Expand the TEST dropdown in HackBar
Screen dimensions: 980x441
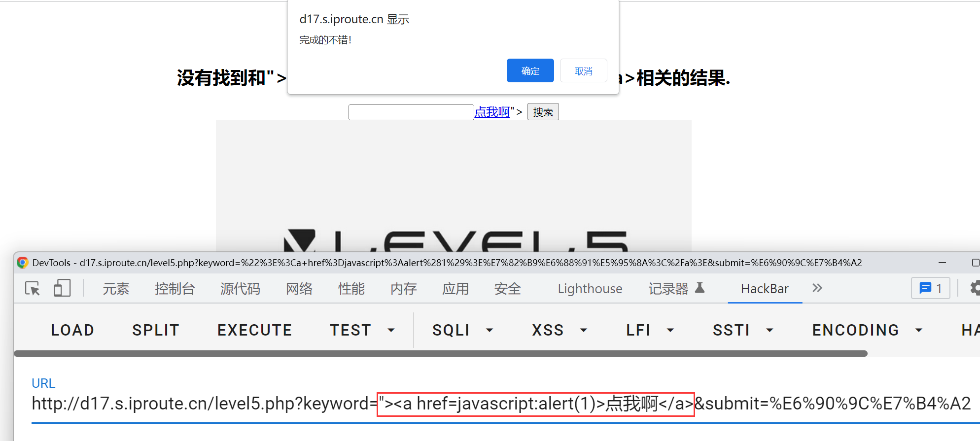391,330
